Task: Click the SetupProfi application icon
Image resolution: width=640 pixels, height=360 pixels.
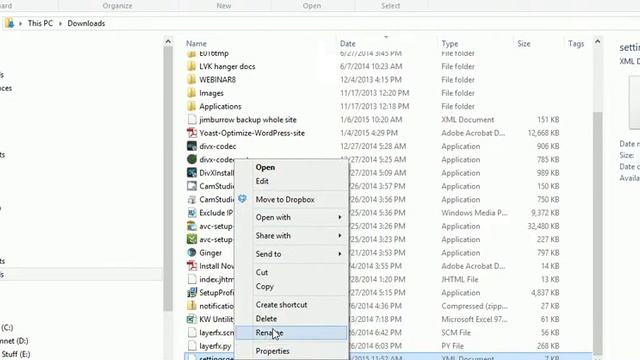Action: [191, 293]
